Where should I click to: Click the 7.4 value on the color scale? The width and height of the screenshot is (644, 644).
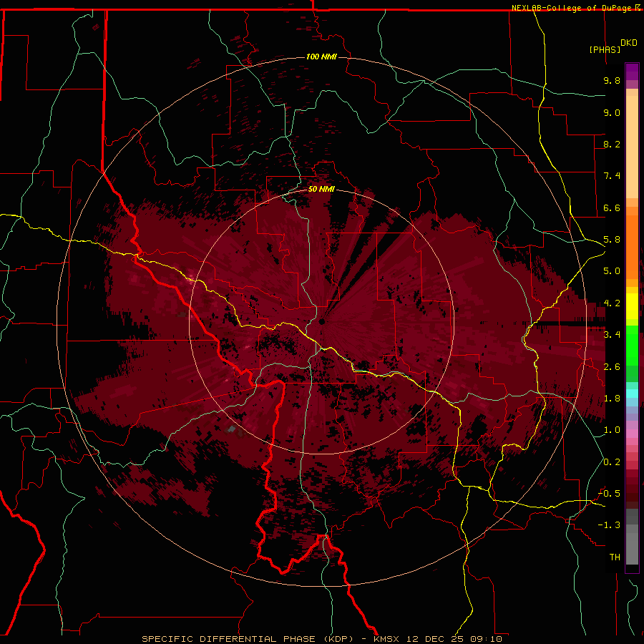pos(612,176)
